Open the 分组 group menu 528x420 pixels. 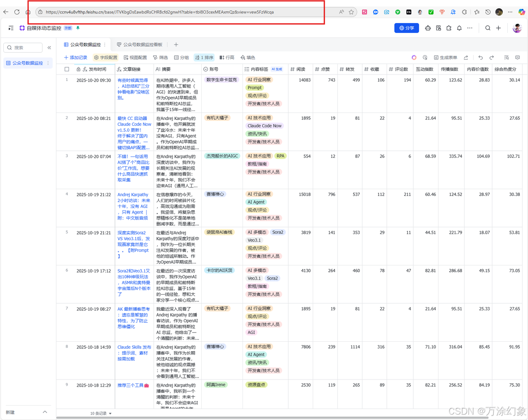click(x=181, y=58)
